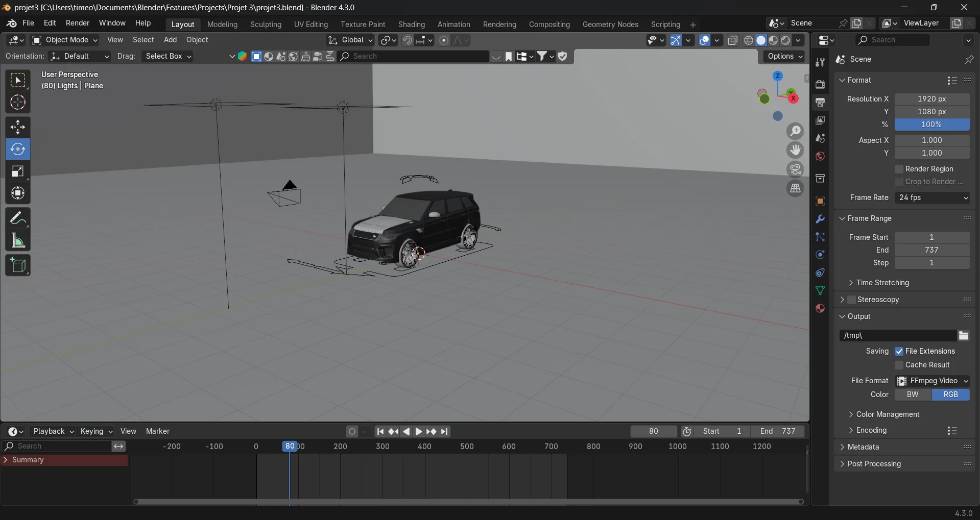The height and width of the screenshot is (520, 980).
Task: Choose the Measure tool
Action: click(x=18, y=240)
